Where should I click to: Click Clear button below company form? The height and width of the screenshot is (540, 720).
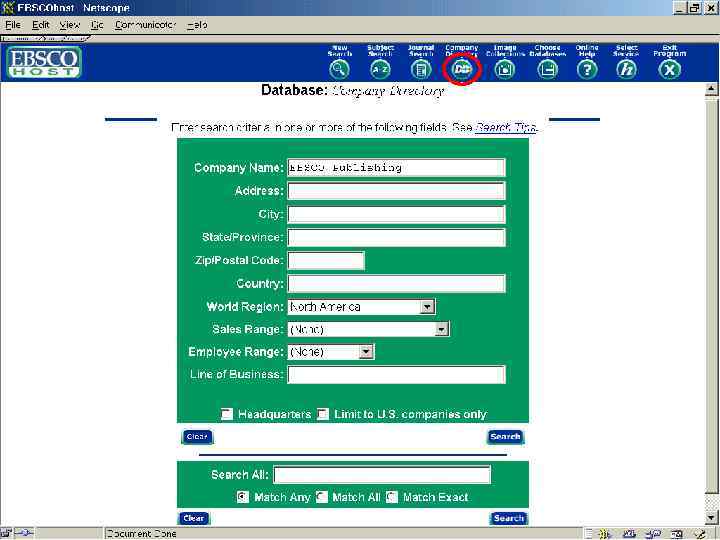tap(197, 437)
